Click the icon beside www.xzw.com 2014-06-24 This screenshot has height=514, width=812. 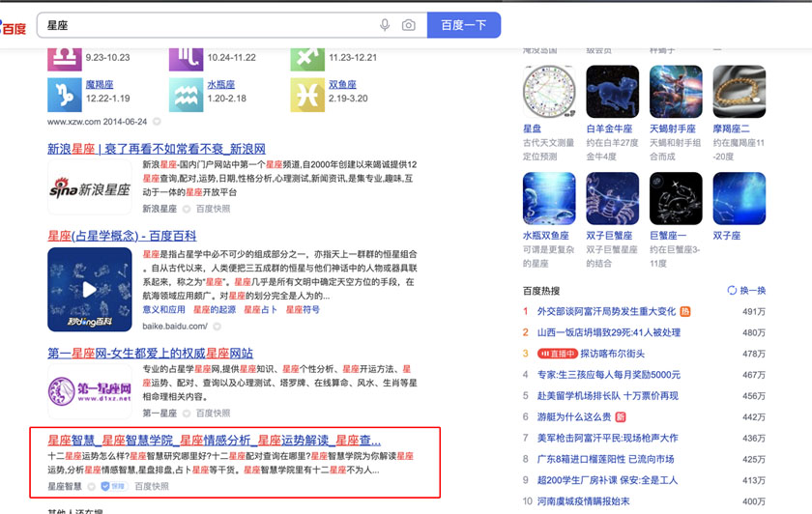[x=157, y=122]
